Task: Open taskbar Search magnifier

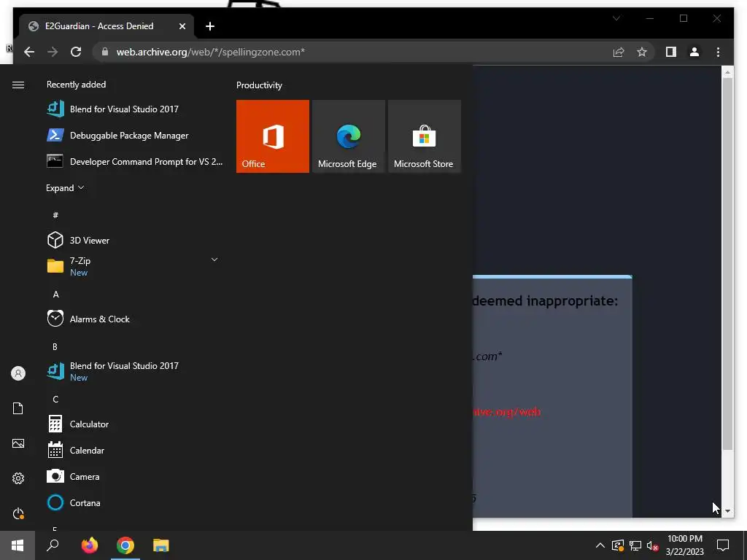Action: click(53, 545)
